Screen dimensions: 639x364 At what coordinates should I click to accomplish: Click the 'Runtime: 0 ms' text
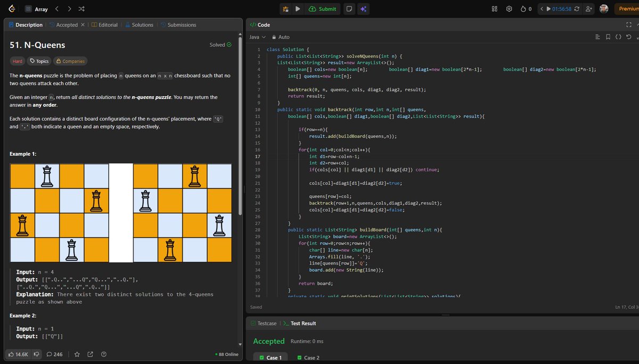[x=307, y=341]
